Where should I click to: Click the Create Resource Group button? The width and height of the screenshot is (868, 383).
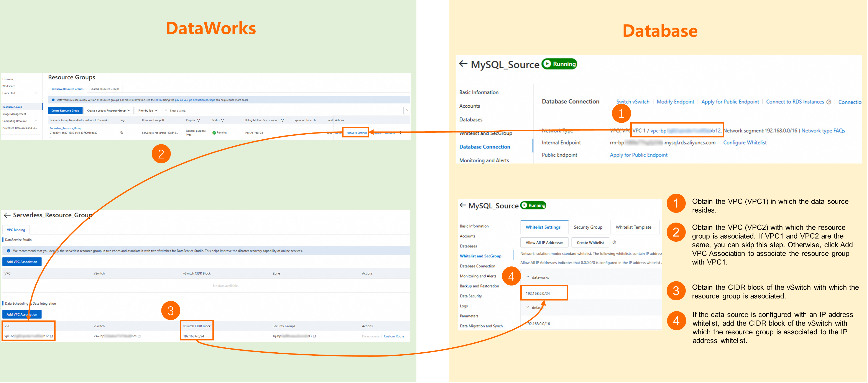(x=65, y=111)
